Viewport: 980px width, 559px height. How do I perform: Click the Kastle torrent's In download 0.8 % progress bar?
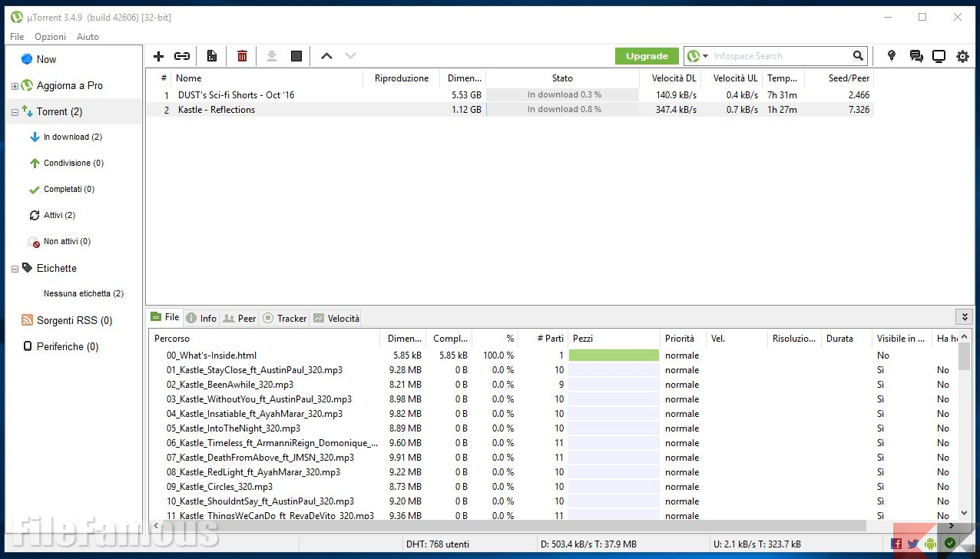click(x=563, y=110)
